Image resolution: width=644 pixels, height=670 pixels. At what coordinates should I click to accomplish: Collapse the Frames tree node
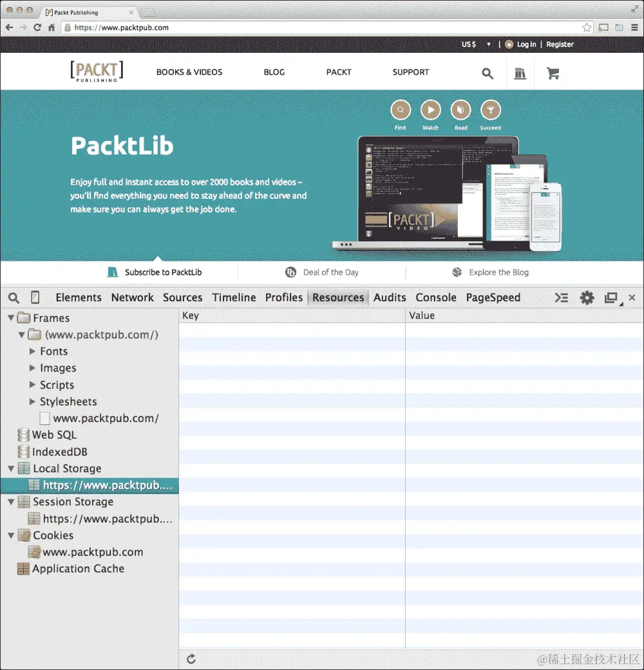pyautogui.click(x=11, y=318)
